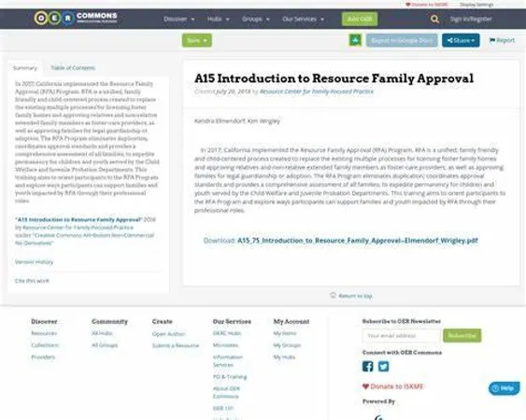This screenshot has width=526, height=420.
Task: Open Version History link
Action: (34, 261)
